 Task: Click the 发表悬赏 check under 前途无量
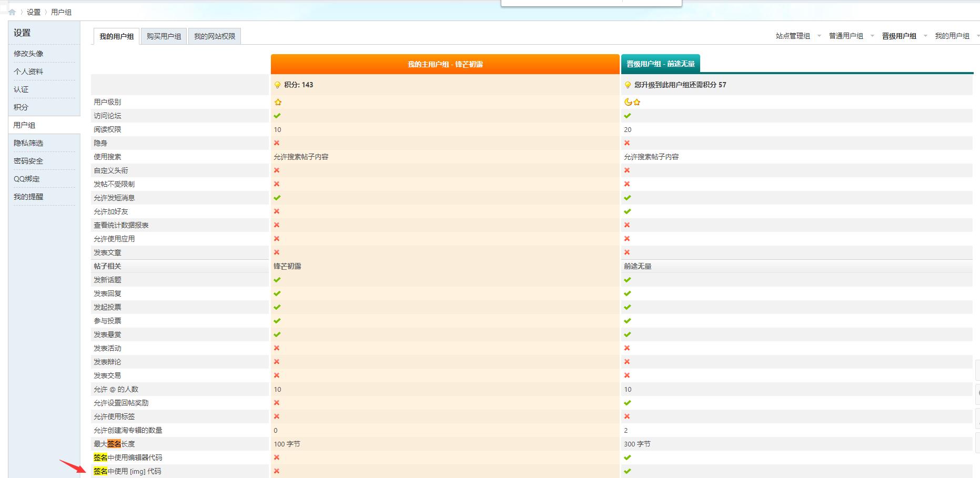click(628, 334)
